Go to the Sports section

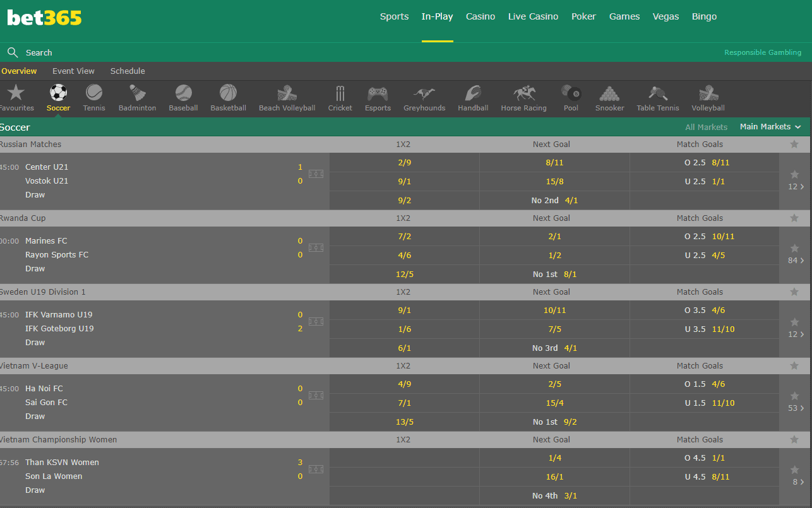(x=394, y=16)
